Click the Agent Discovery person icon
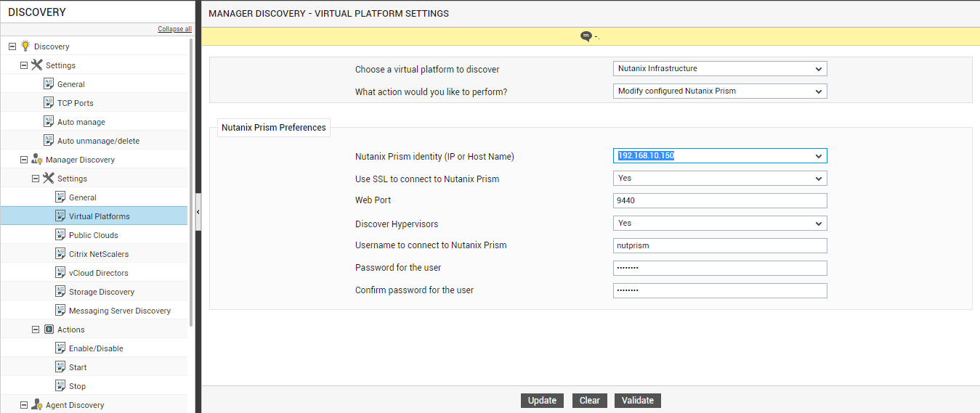980x413 pixels. click(x=36, y=404)
